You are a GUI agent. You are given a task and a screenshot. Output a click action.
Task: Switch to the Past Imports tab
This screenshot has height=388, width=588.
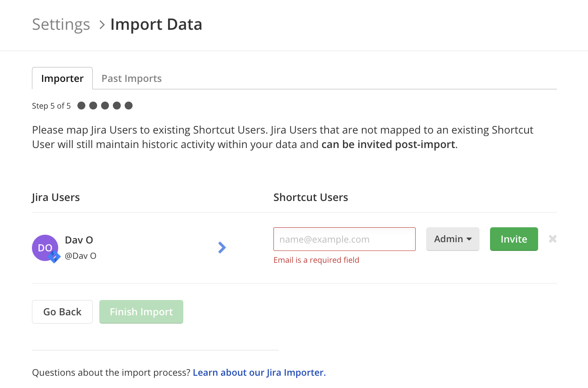[132, 78]
